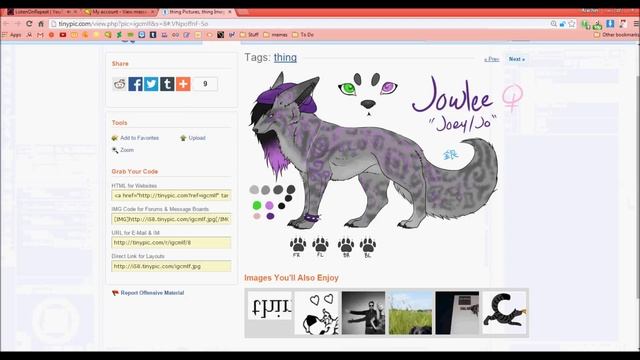Share the image on Reddit
The image size is (640, 360).
coord(120,84)
